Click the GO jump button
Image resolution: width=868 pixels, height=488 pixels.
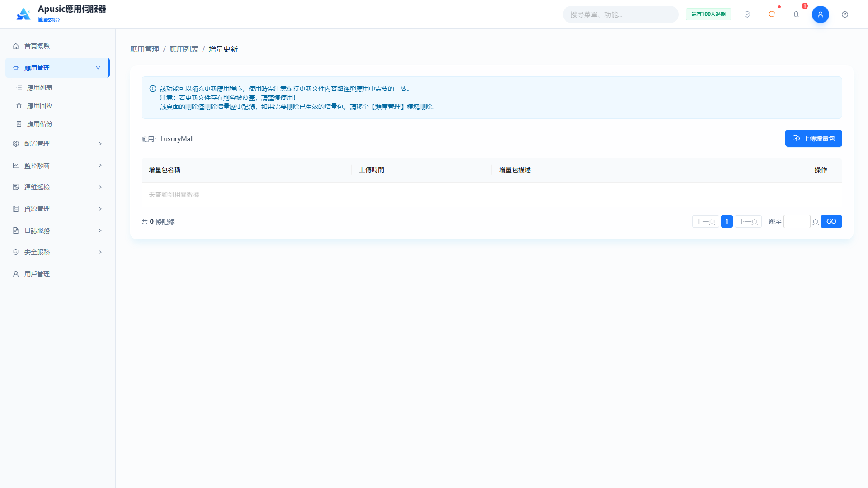tap(831, 221)
